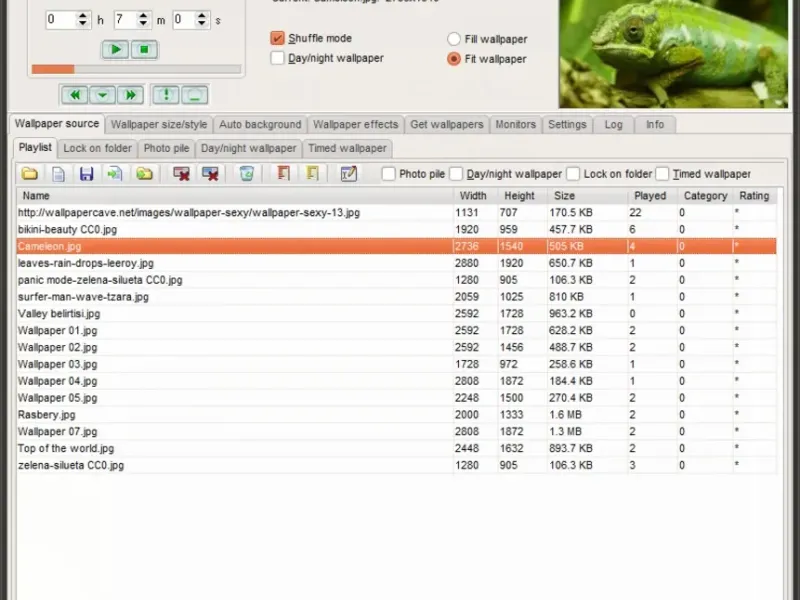
Task: Sort playlist by the Rating column header
Action: [x=755, y=196]
